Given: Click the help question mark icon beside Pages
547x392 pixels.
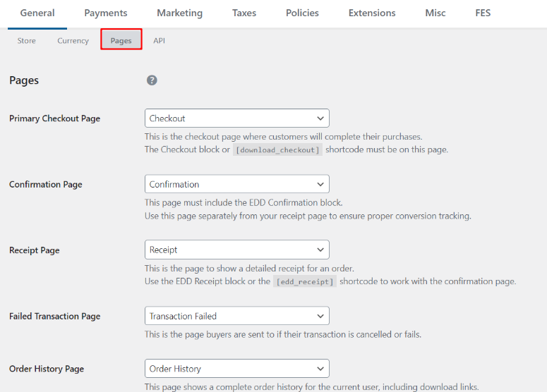Looking at the screenshot, I should [x=152, y=80].
